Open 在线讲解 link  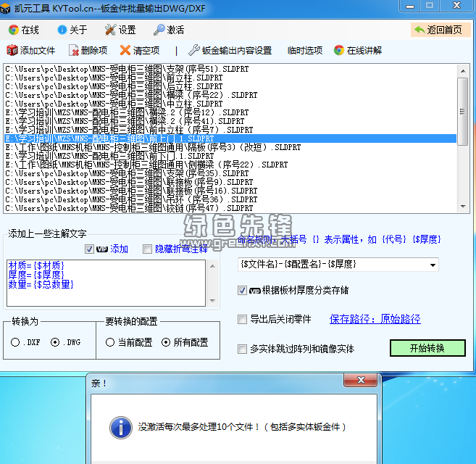pyautogui.click(x=358, y=51)
